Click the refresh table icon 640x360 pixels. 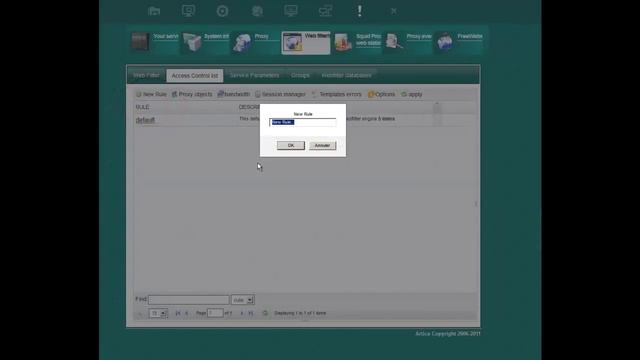pos(265,313)
